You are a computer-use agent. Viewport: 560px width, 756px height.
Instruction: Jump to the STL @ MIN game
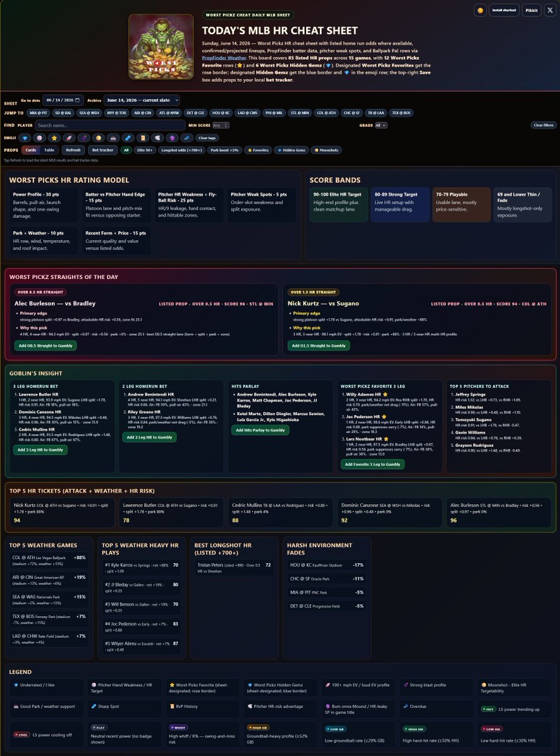pyautogui.click(x=300, y=113)
